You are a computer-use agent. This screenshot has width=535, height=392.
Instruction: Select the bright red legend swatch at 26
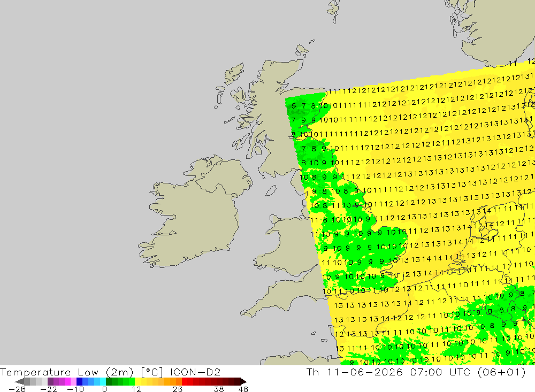[185, 382]
